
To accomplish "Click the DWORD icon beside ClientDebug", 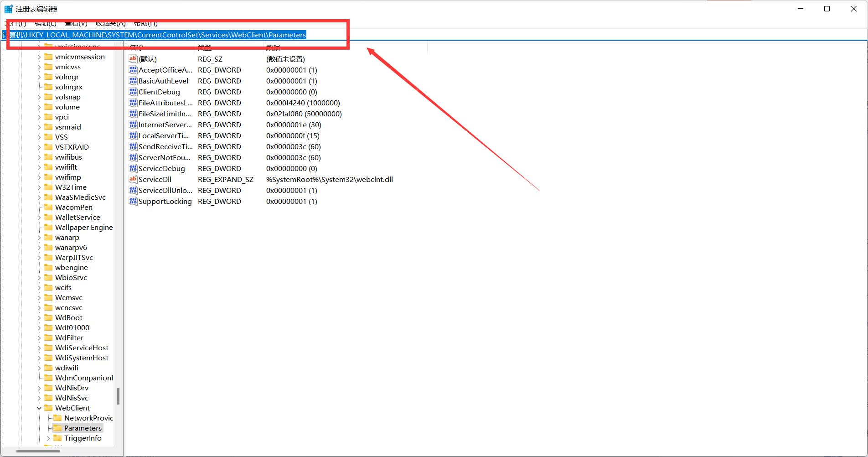I will pyautogui.click(x=133, y=92).
